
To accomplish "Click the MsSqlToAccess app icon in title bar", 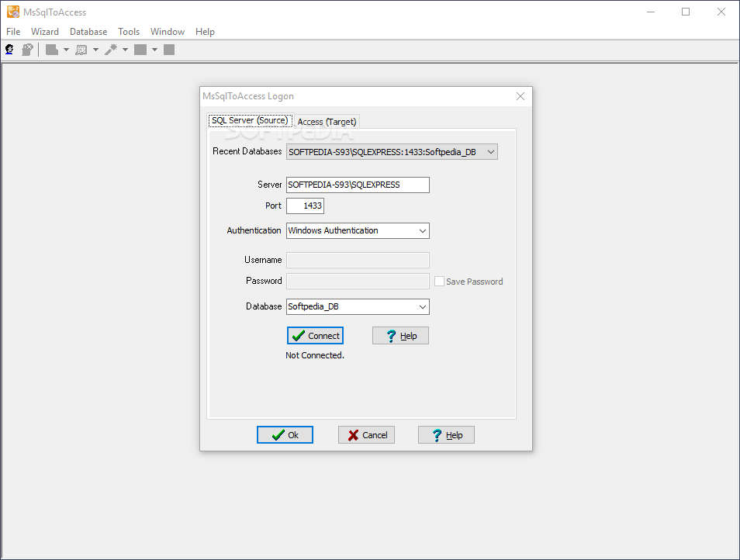I will 13,12.
